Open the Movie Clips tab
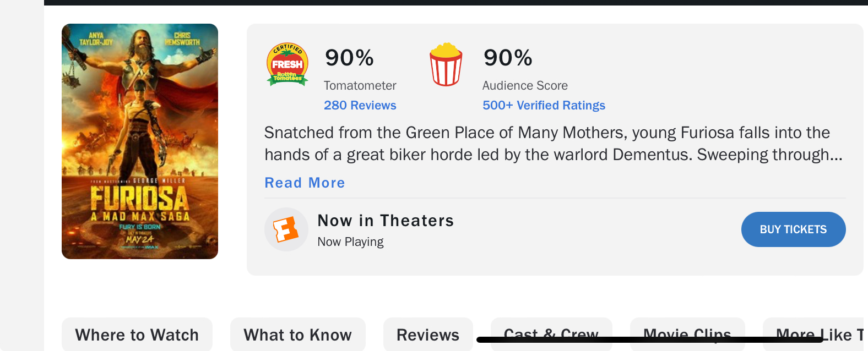868x351 pixels. [687, 330]
